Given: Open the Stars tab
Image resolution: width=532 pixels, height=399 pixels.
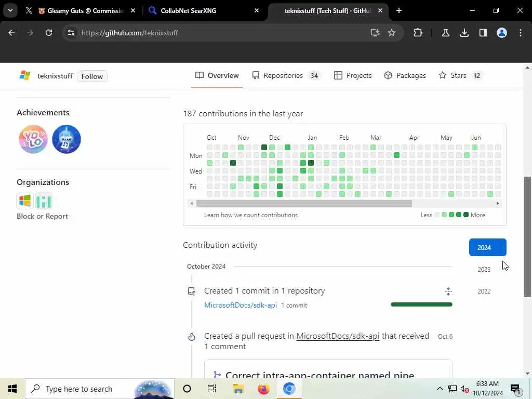Looking at the screenshot, I should [460, 75].
